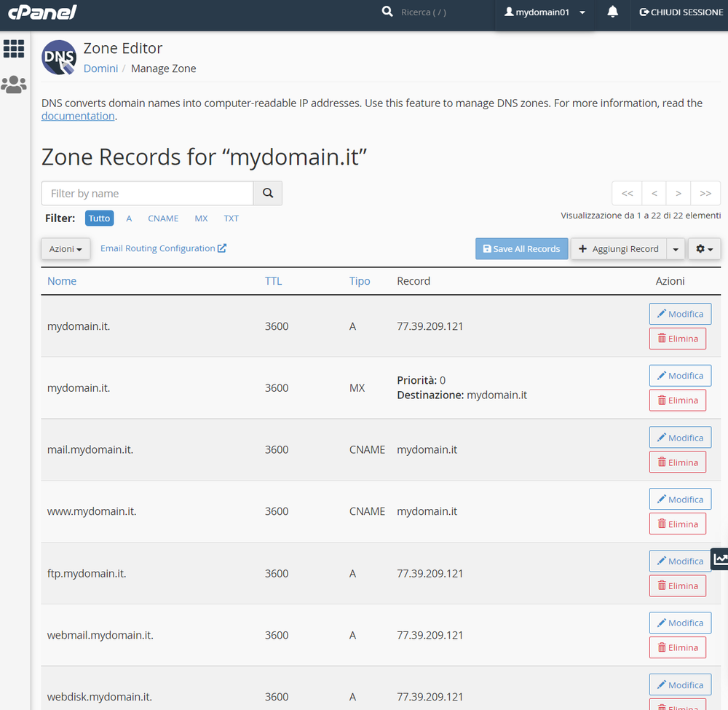This screenshot has width=728, height=710.
Task: Open the tools grid icon in the sidebar
Action: 13,48
